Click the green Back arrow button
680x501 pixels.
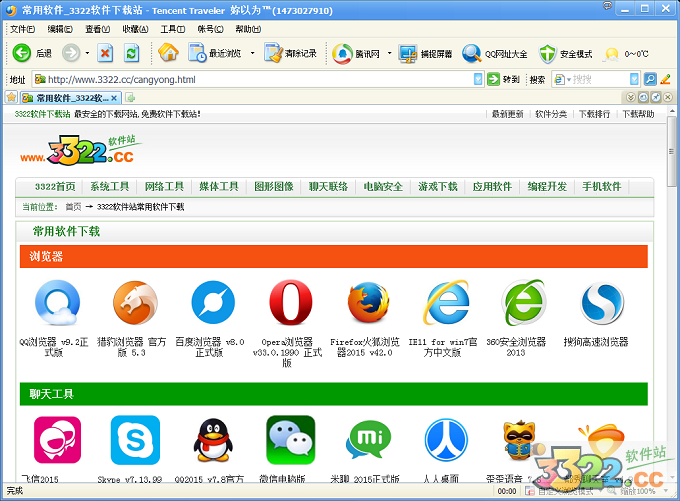click(22, 53)
